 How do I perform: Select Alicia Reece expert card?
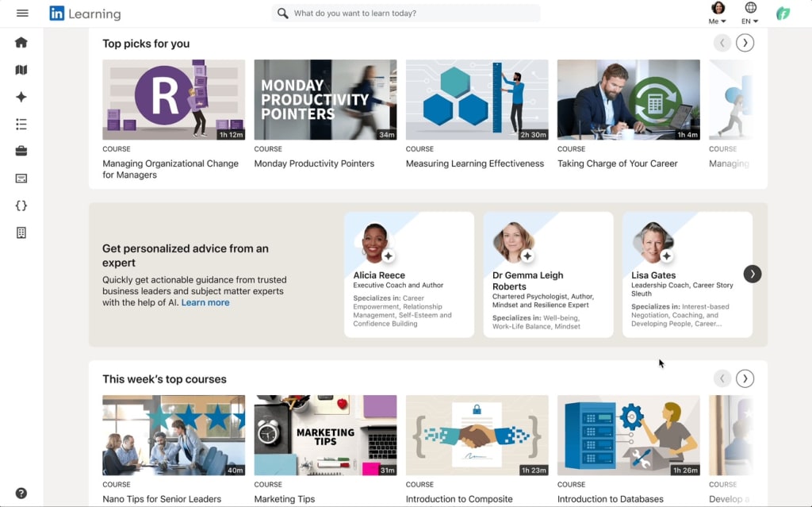point(409,274)
